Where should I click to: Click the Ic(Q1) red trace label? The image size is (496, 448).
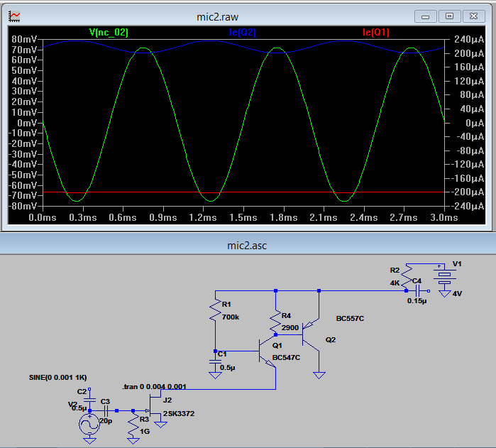click(375, 32)
